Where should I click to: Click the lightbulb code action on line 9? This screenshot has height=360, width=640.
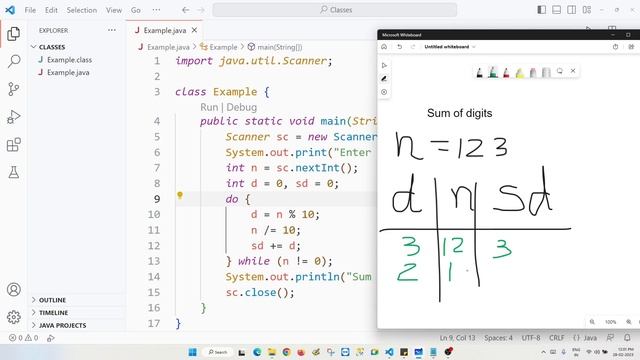(180, 195)
